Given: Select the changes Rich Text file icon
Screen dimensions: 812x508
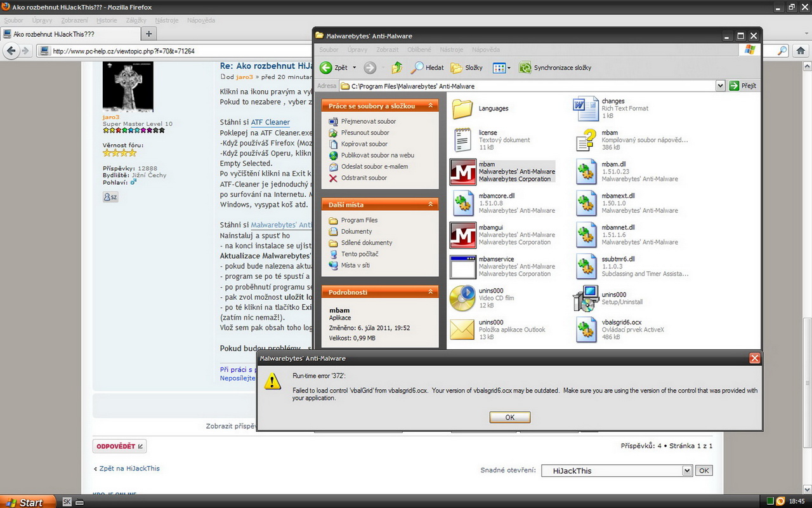Looking at the screenshot, I should 586,109.
